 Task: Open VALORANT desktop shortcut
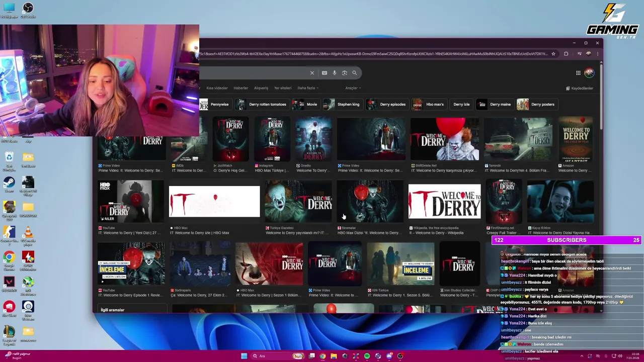click(x=9, y=284)
